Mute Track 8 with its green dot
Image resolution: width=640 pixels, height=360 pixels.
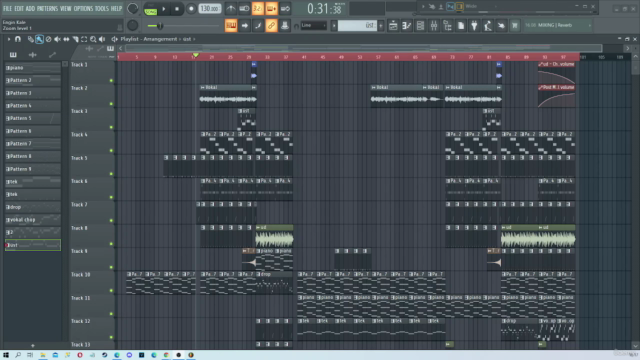pyautogui.click(x=111, y=244)
